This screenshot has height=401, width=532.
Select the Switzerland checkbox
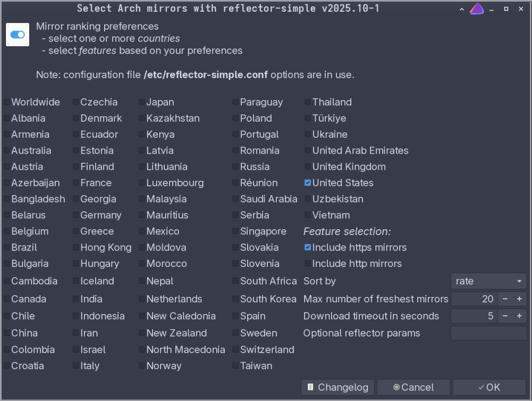(x=235, y=349)
